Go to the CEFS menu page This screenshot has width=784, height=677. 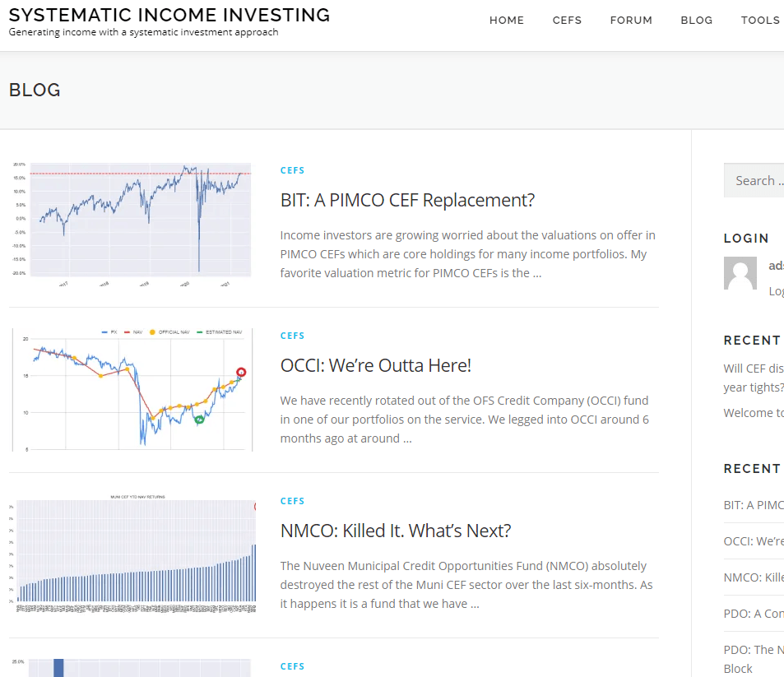coord(567,21)
